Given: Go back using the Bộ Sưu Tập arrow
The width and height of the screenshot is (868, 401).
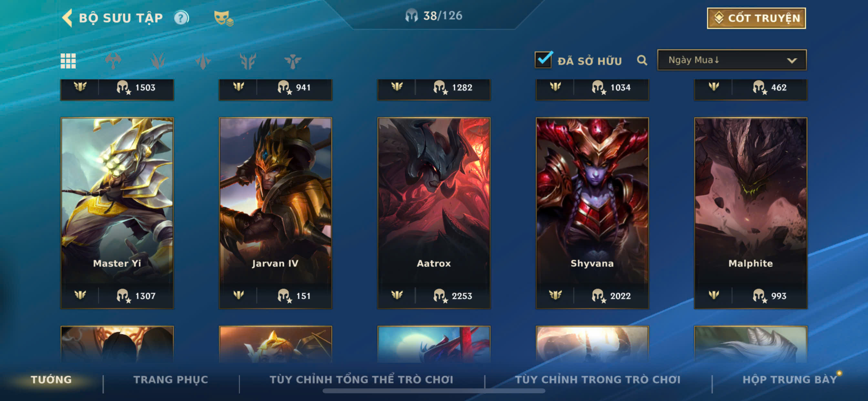Looking at the screenshot, I should (x=67, y=17).
